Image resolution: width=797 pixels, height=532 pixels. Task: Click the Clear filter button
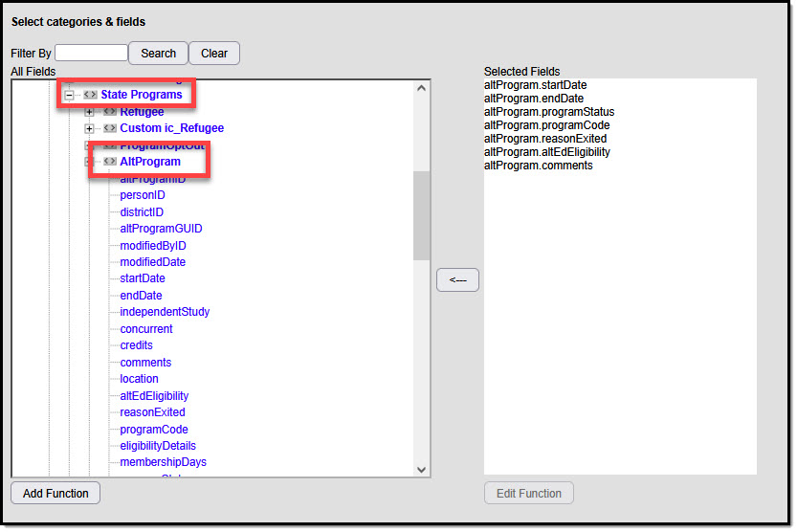[x=214, y=54]
